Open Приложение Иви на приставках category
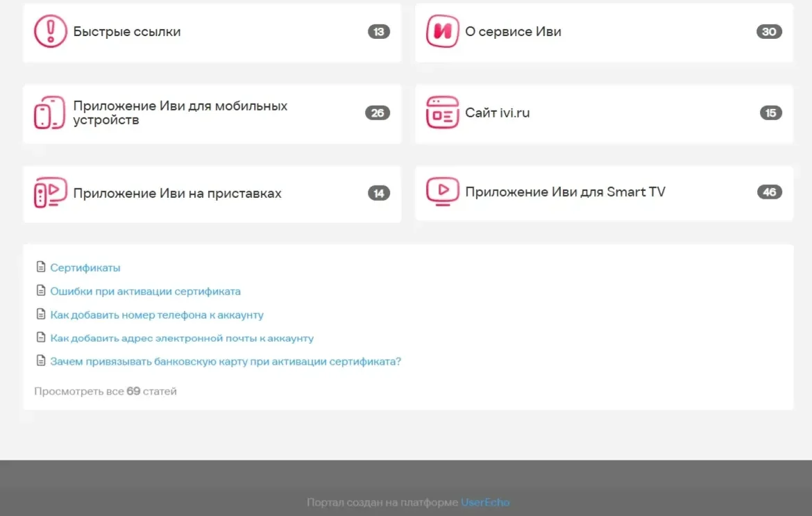 pyautogui.click(x=177, y=193)
